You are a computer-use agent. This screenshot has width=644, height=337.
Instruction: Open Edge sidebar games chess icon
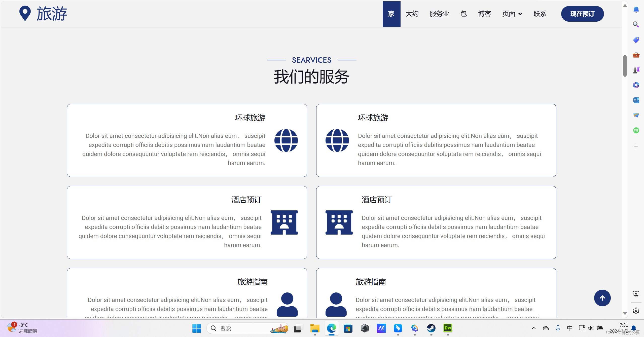click(x=636, y=70)
